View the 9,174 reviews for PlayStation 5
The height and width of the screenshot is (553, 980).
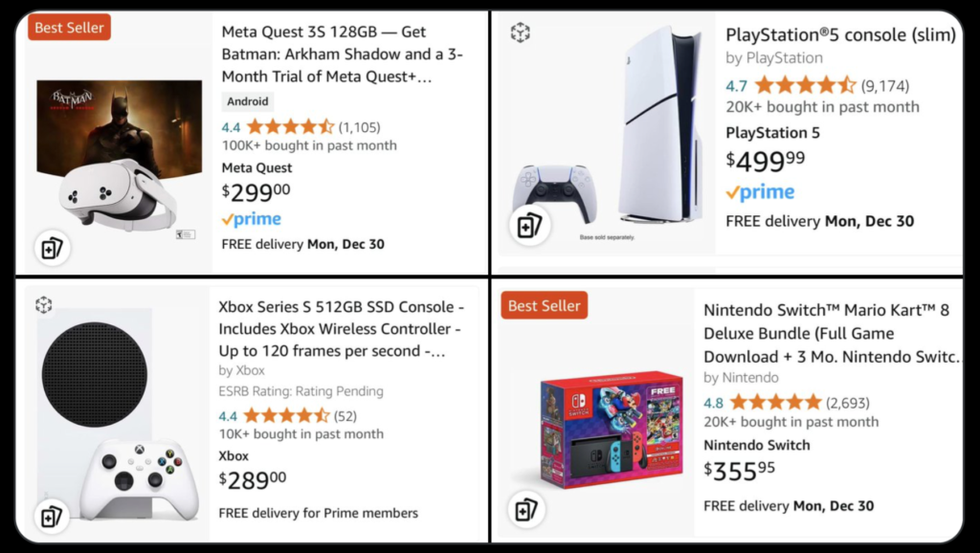(885, 85)
